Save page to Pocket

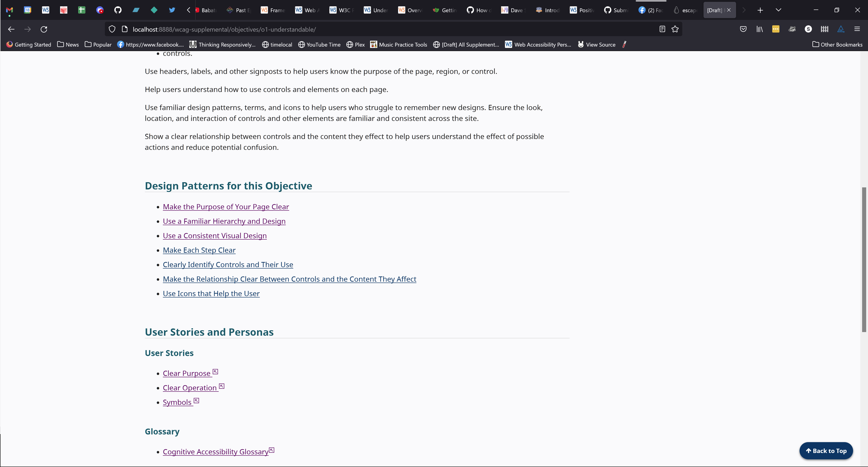(743, 29)
